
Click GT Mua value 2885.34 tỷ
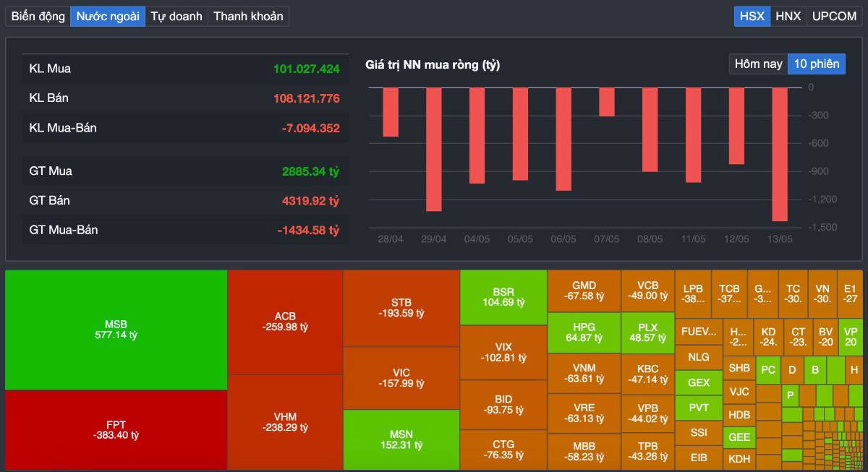click(310, 171)
